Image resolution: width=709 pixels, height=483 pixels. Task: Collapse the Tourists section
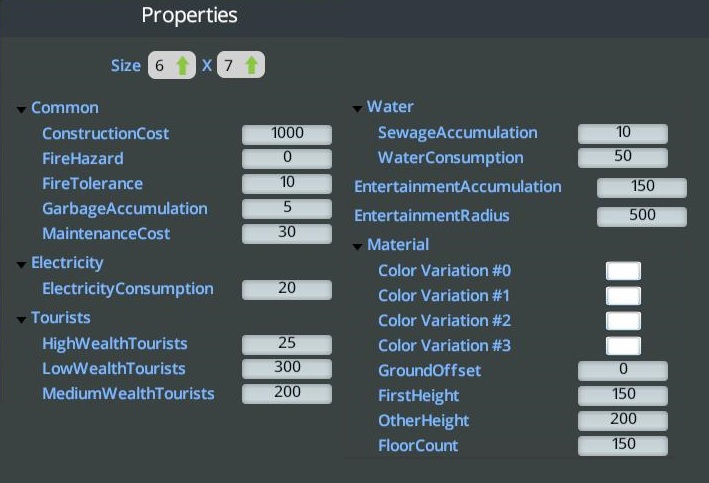pyautogui.click(x=22, y=319)
